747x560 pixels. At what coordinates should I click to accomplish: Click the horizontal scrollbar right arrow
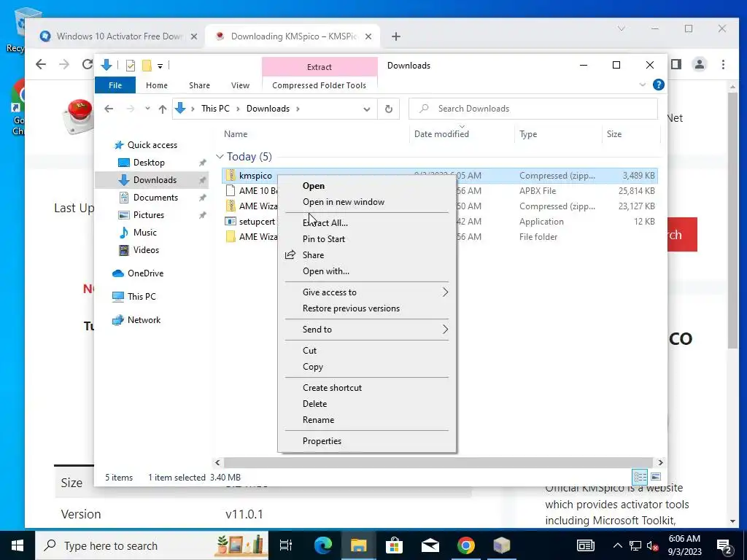(660, 462)
